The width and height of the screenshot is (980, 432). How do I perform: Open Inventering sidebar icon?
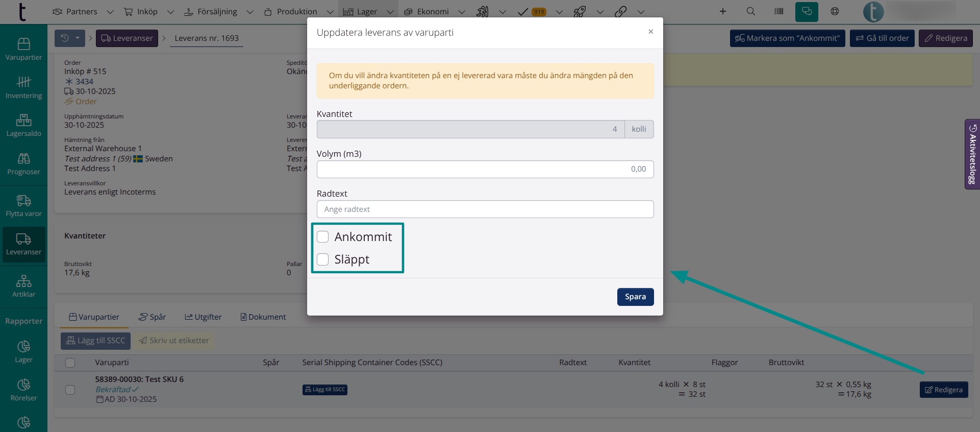[x=23, y=87]
